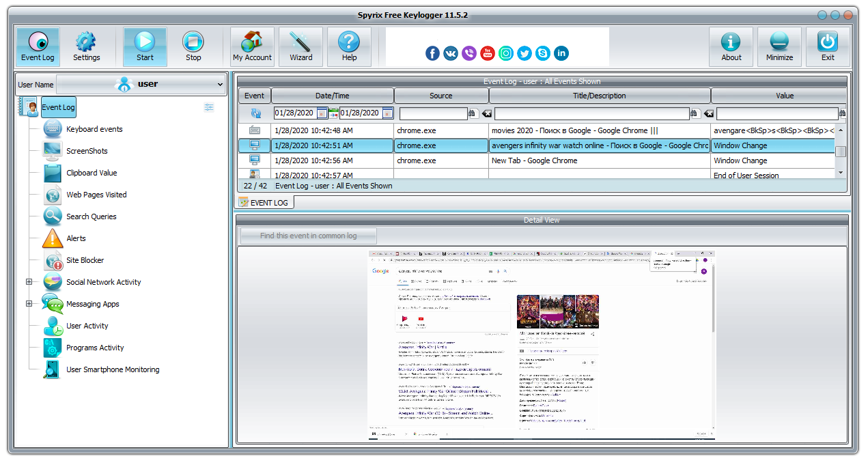This screenshot has width=868, height=463.
Task: Select Search Queries in the tree
Action: (x=91, y=216)
